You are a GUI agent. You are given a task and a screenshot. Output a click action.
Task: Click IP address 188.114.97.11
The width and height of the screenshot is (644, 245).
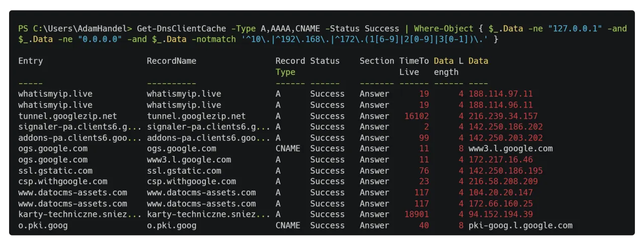point(501,94)
